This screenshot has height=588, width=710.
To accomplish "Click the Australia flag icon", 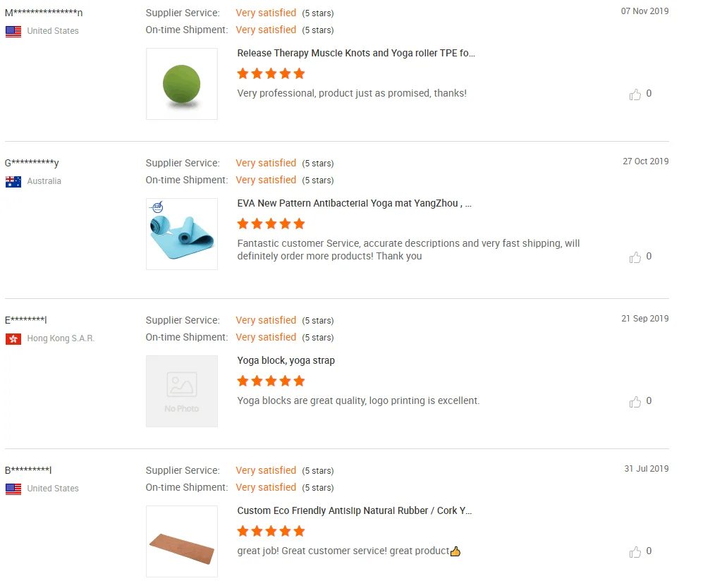I will (x=13, y=181).
